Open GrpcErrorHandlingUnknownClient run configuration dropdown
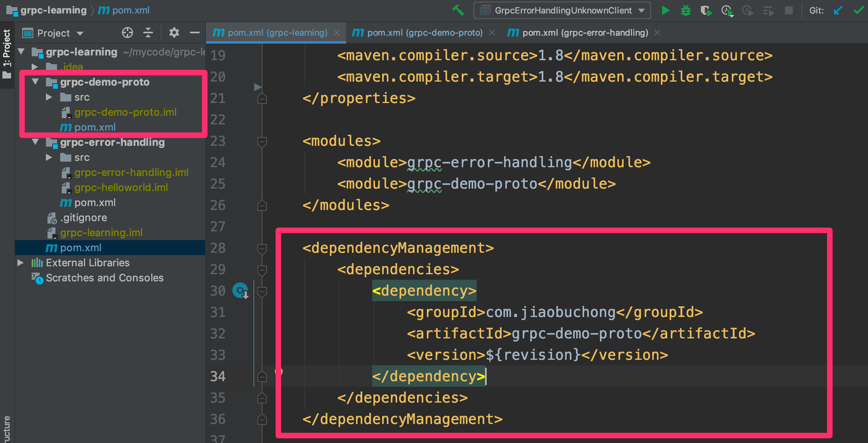 pos(562,10)
